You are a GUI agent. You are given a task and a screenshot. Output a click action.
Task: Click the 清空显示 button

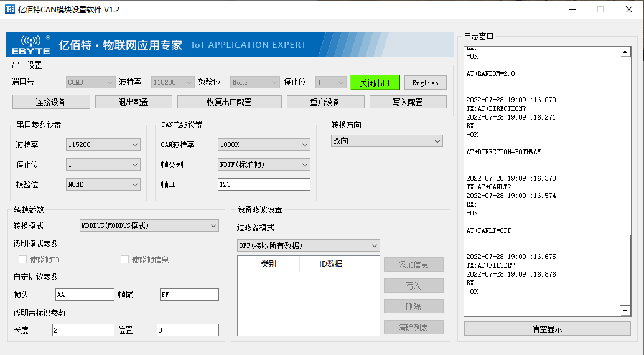[x=547, y=329]
